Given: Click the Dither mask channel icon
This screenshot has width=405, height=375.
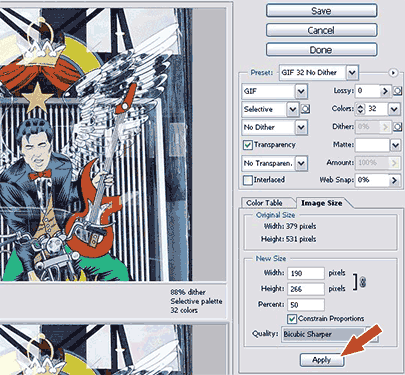Looking at the screenshot, I should coord(397,127).
